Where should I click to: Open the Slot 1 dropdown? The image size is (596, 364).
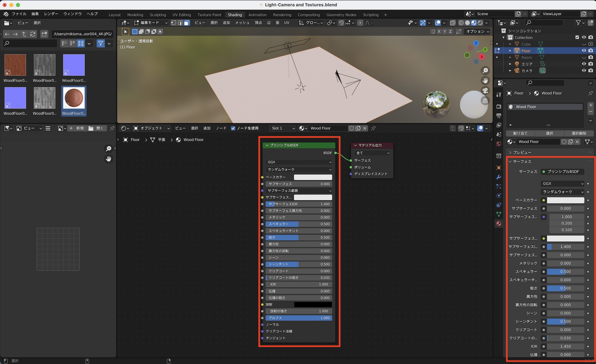click(283, 128)
